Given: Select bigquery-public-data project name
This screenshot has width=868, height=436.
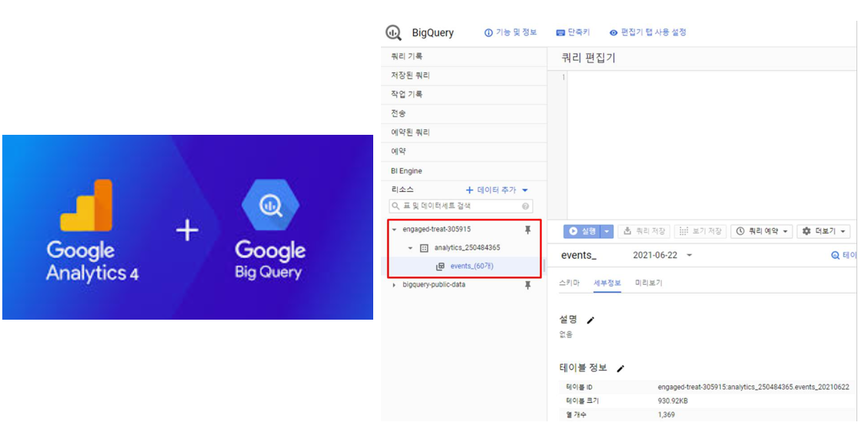Looking at the screenshot, I should pos(434,285).
